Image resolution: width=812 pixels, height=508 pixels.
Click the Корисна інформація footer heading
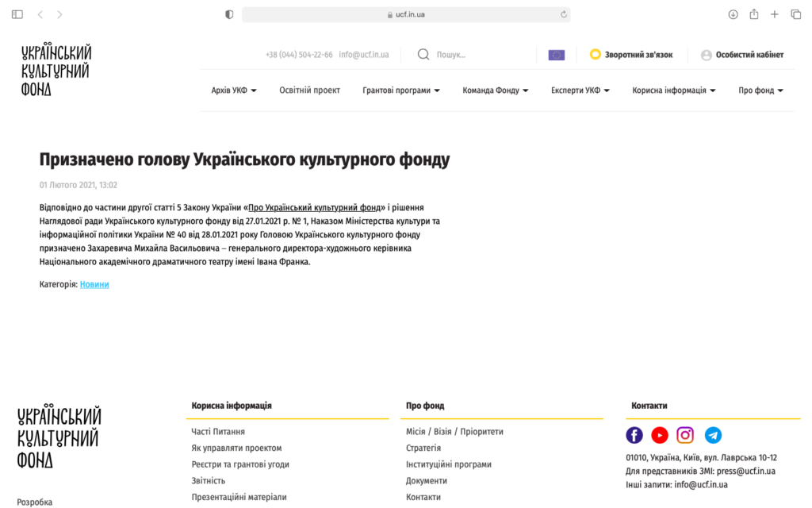232,406
